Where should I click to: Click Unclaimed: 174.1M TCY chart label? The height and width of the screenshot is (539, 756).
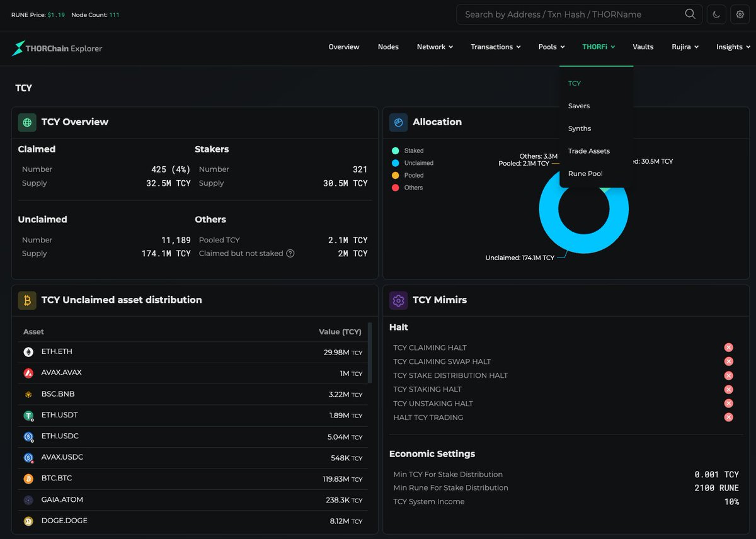[x=520, y=258]
